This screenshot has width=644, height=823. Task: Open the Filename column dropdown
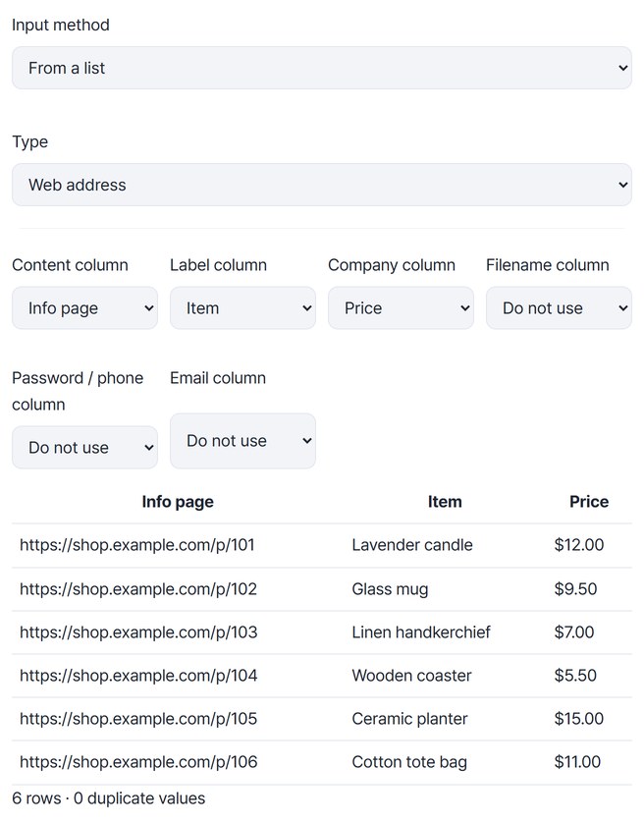tap(559, 308)
